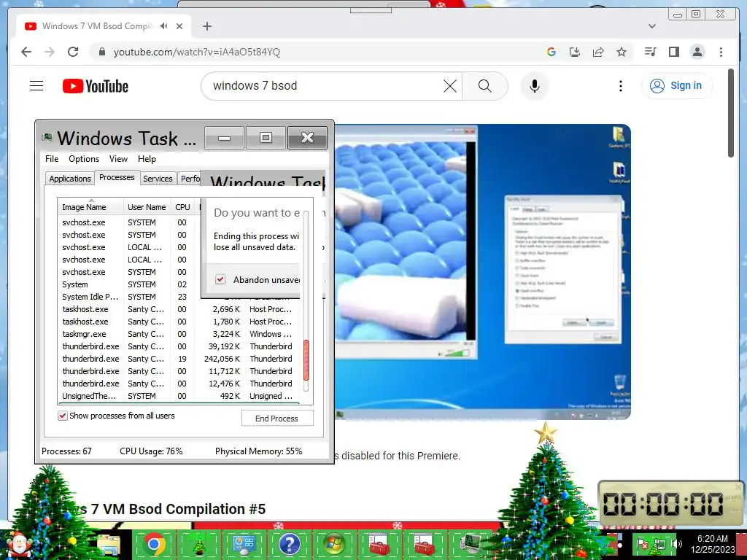Click the Chrome address bar URL
This screenshot has height=560, width=747.
point(197,52)
